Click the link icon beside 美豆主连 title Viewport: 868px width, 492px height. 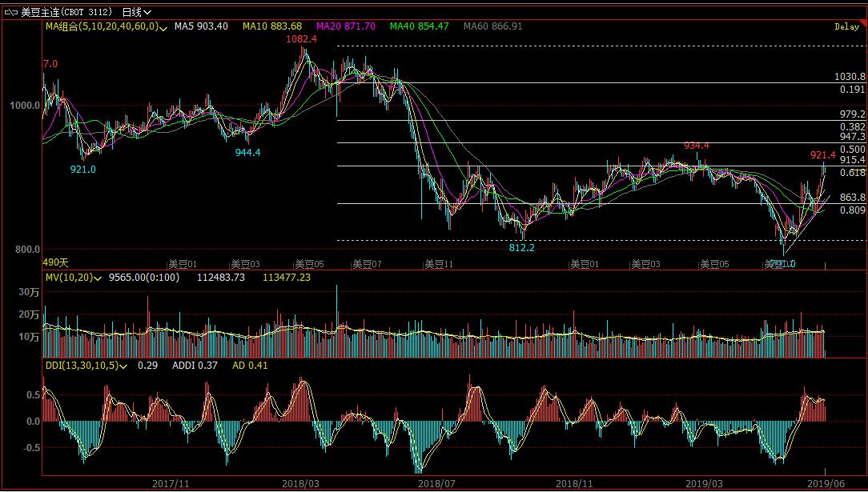pos(11,12)
